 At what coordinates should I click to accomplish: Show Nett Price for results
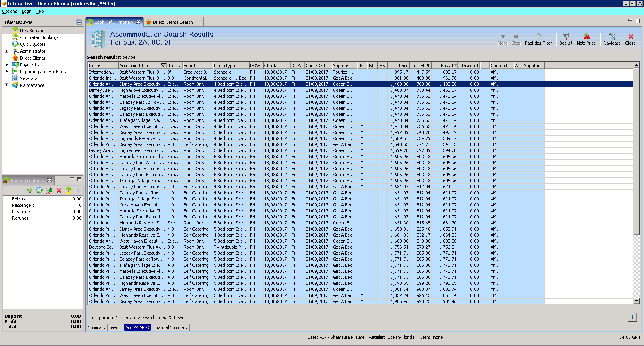click(586, 39)
